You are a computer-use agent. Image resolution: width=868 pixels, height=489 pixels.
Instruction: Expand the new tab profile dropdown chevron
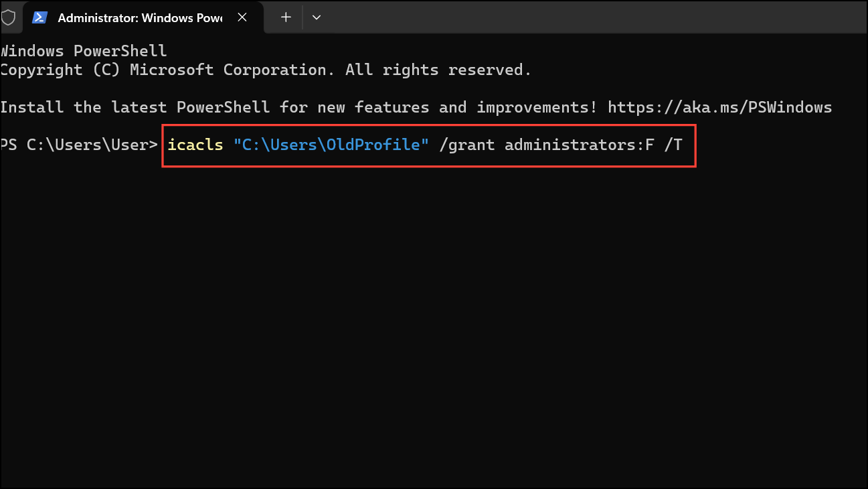[x=317, y=17]
